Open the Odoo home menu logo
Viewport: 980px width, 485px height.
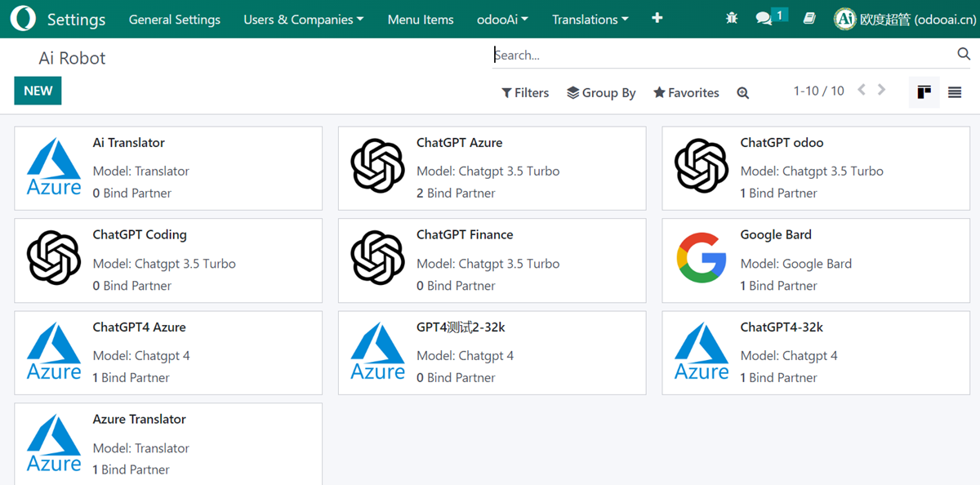pos(23,19)
